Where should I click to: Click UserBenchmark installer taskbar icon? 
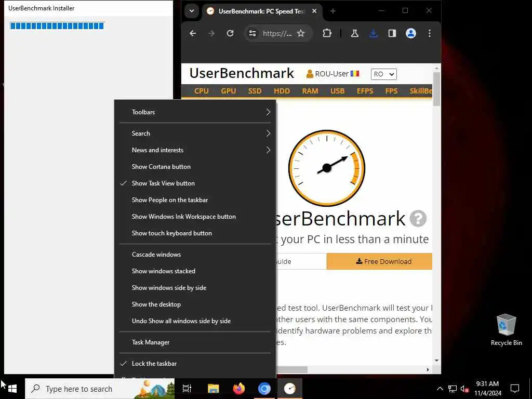(x=290, y=389)
